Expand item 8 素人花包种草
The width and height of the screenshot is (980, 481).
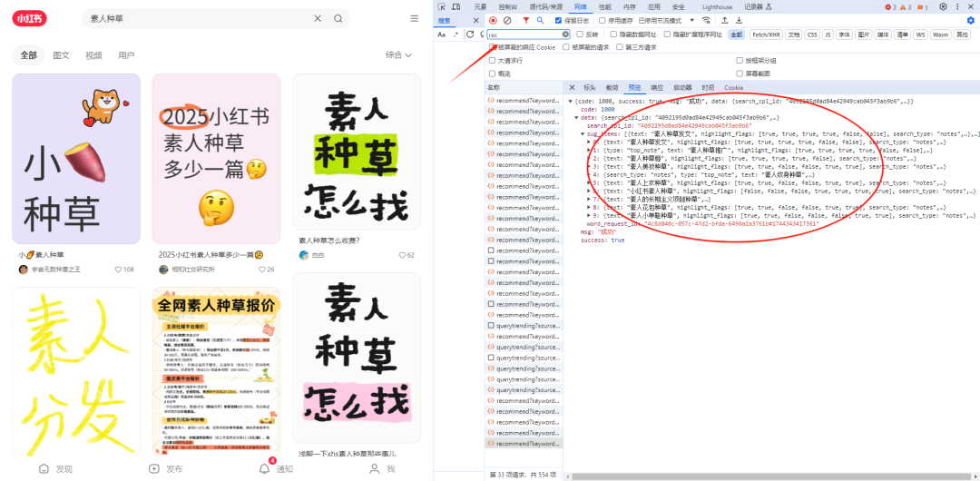click(589, 207)
